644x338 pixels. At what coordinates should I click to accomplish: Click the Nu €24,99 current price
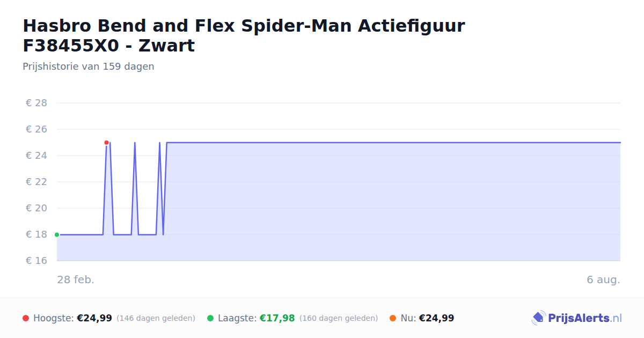(436, 318)
